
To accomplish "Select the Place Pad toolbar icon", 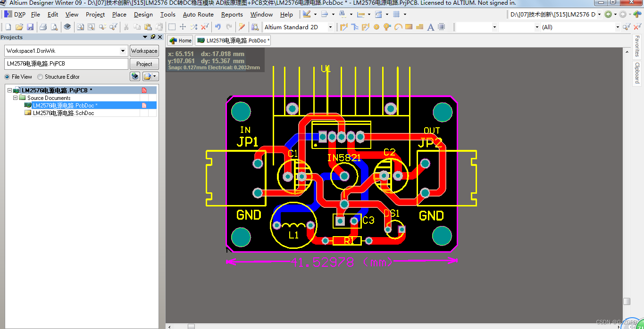I will click(x=376, y=27).
